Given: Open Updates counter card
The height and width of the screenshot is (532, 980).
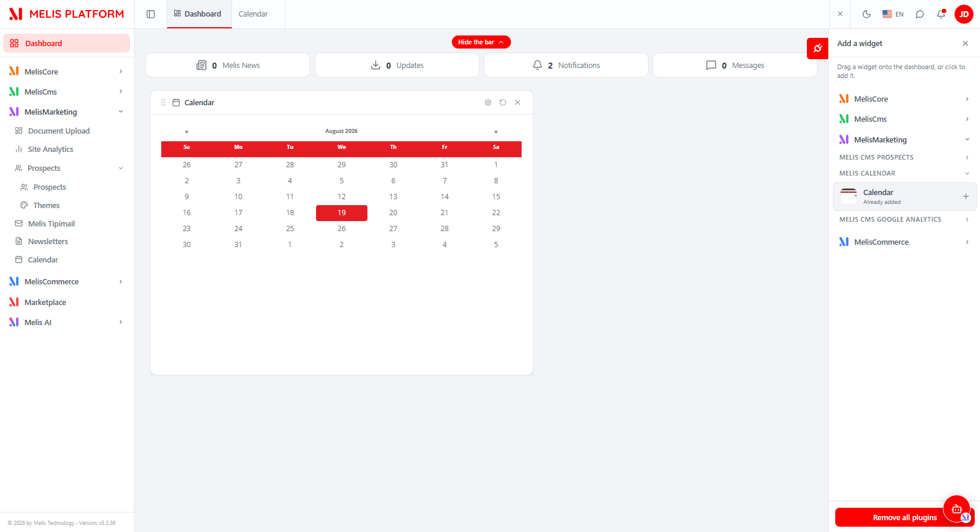Looking at the screenshot, I should click(397, 65).
